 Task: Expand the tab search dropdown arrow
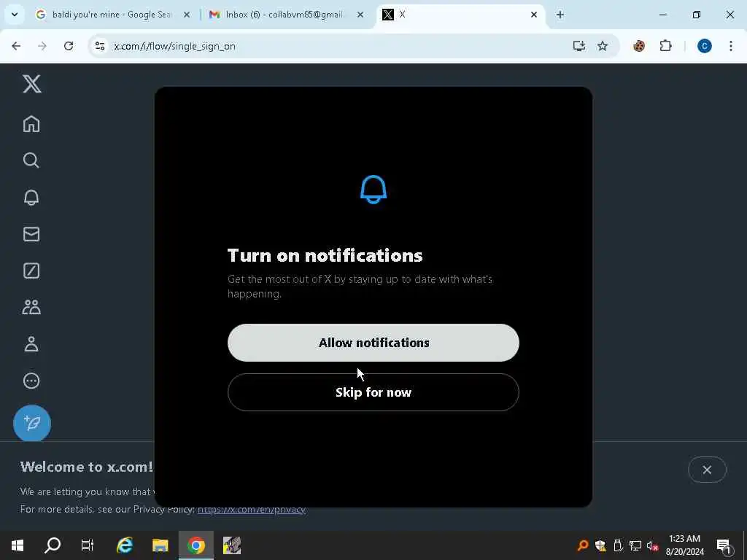15,15
